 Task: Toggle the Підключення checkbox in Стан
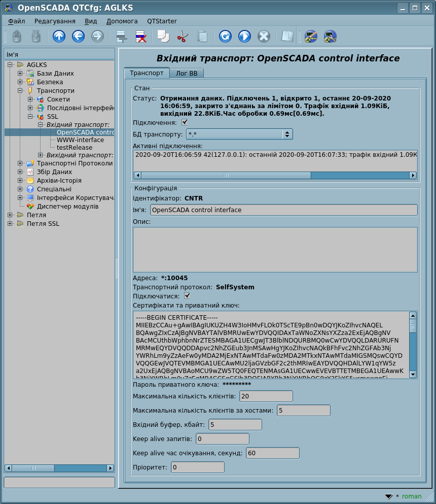point(185,122)
